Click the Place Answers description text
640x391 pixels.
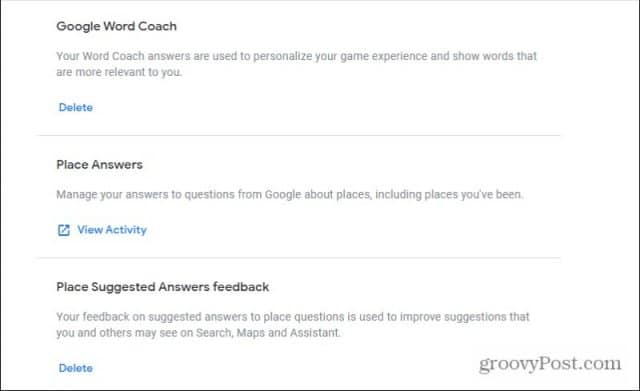click(x=289, y=194)
